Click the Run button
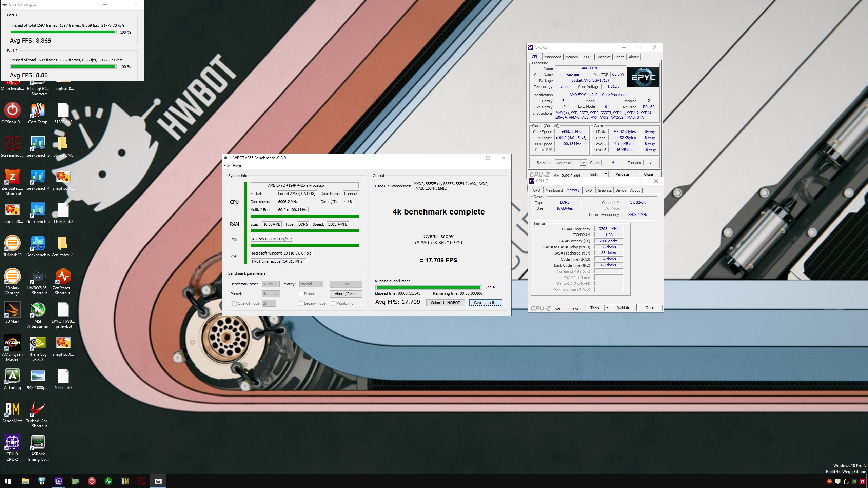Viewport: 868px width, 488px height. (346, 284)
